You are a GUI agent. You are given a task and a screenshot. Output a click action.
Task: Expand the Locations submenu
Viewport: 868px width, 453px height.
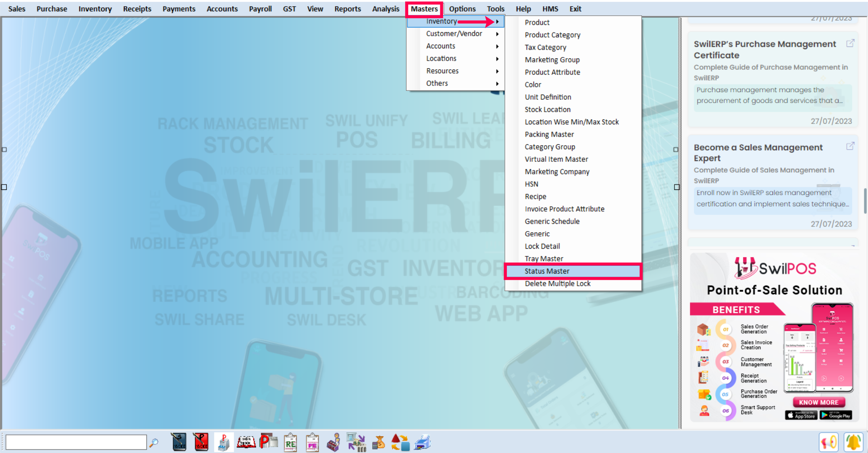click(x=456, y=59)
